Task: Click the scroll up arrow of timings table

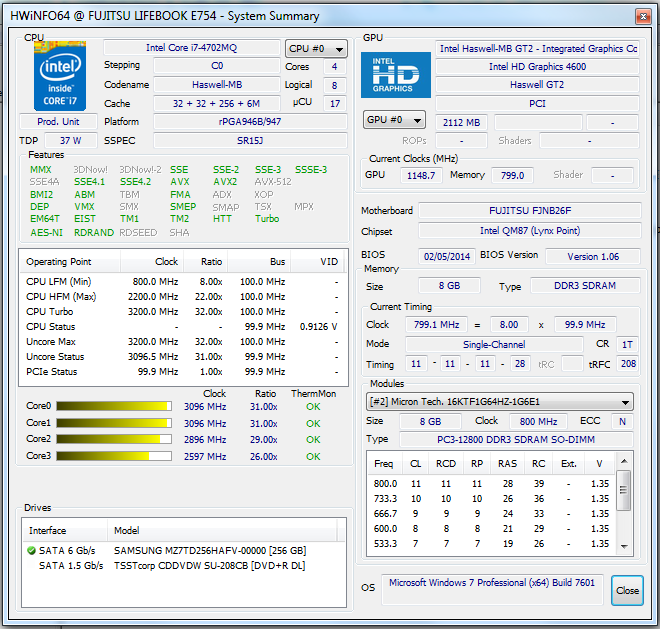Action: pyautogui.click(x=624, y=461)
